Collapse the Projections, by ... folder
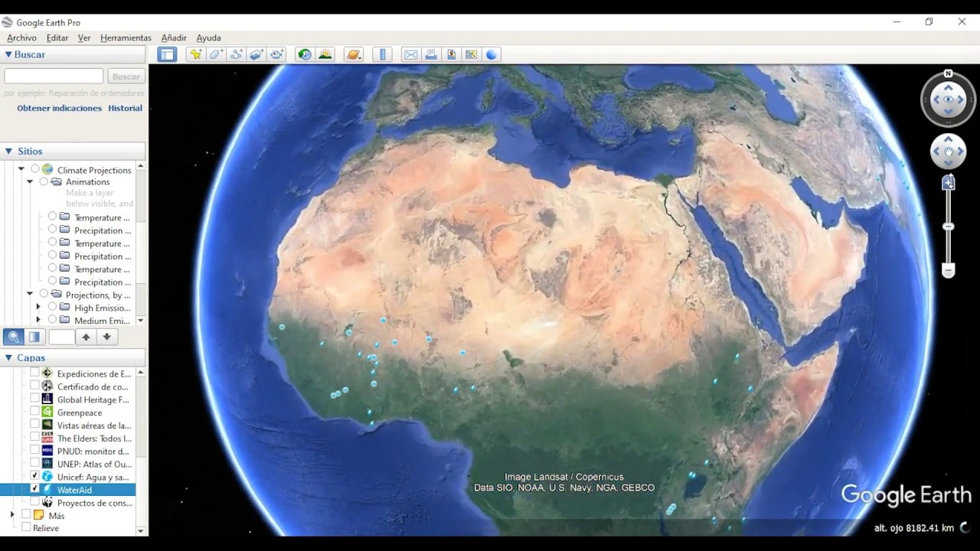980x551 pixels. (30, 294)
